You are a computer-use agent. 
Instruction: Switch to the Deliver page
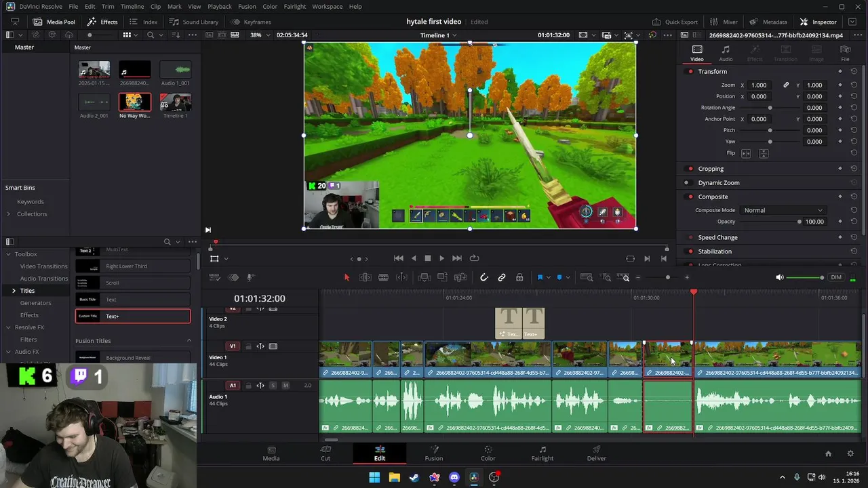(x=597, y=453)
